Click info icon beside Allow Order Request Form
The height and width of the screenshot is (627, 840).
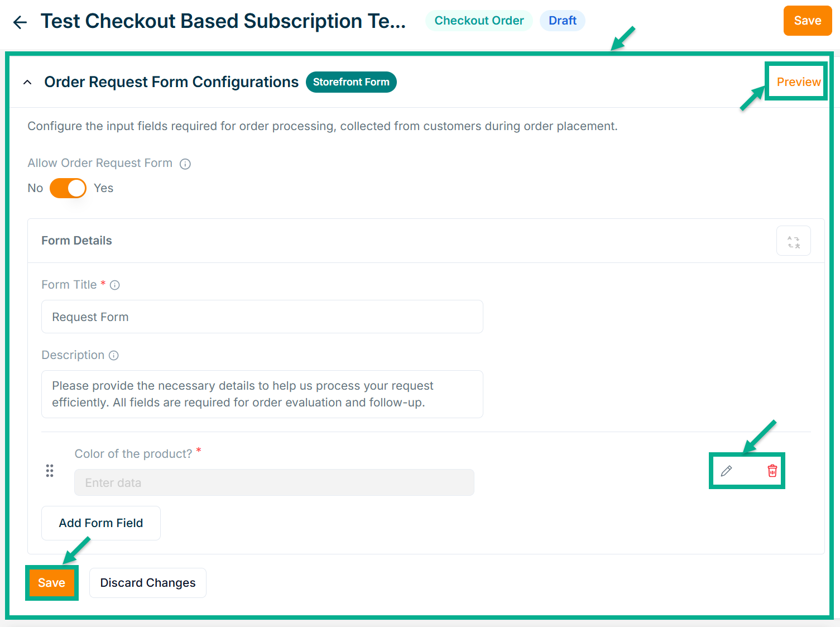[185, 164]
